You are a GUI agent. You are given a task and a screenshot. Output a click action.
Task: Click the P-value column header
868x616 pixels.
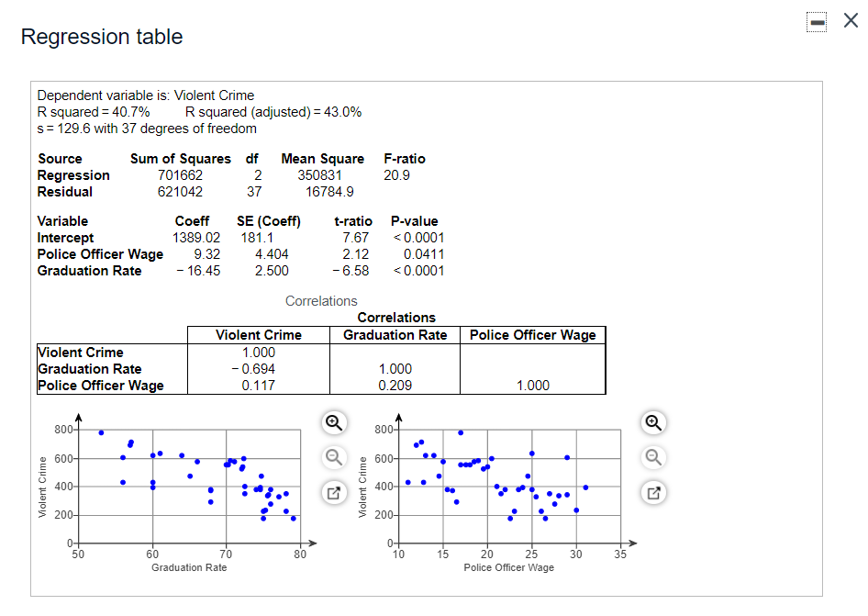point(414,221)
